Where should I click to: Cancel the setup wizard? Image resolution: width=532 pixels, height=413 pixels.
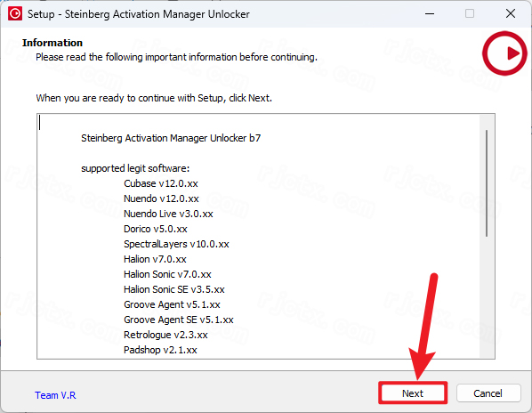click(x=488, y=393)
